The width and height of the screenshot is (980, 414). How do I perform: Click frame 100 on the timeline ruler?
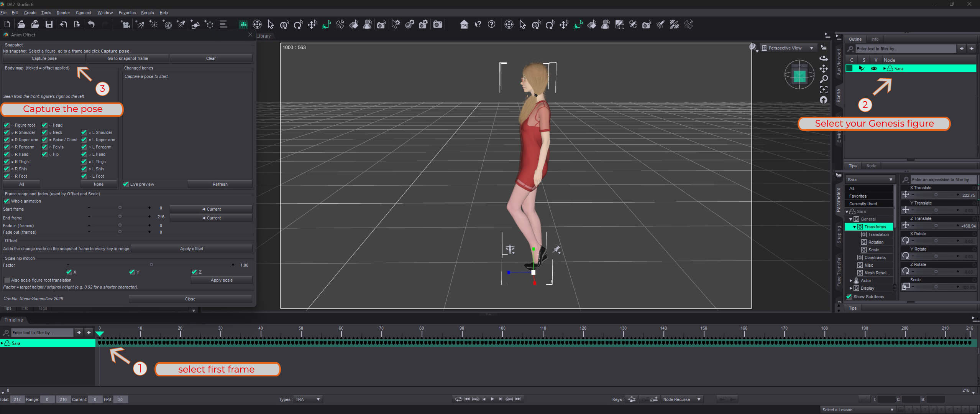pyautogui.click(x=502, y=330)
